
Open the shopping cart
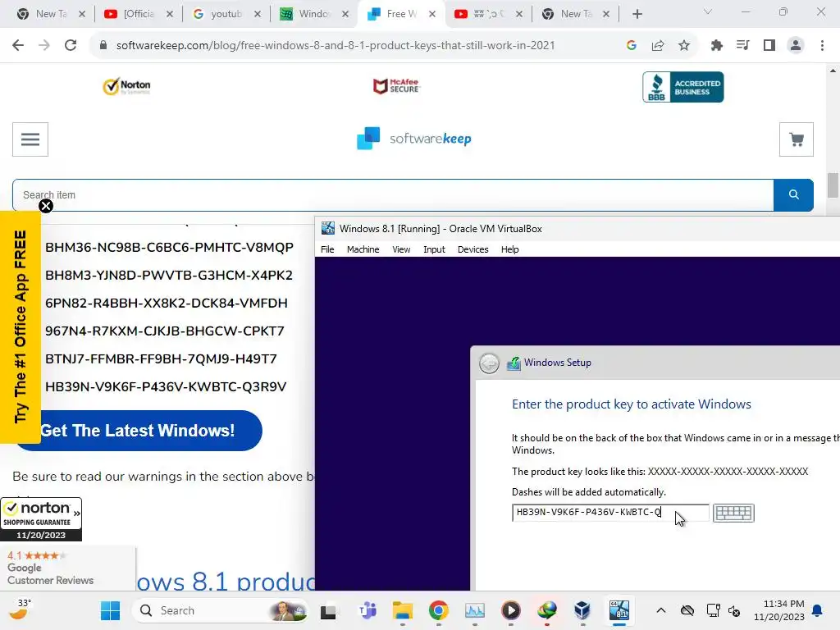pos(796,139)
